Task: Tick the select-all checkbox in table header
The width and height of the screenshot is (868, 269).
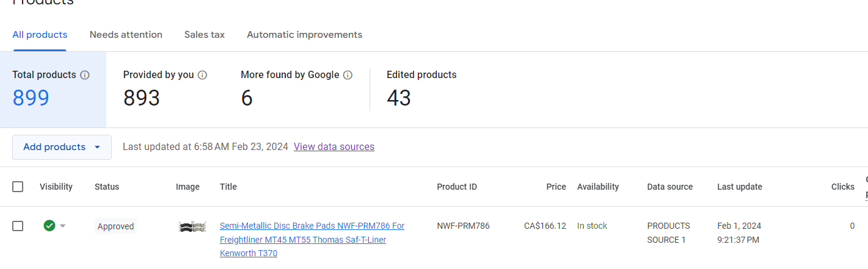Action: pyautogui.click(x=18, y=187)
